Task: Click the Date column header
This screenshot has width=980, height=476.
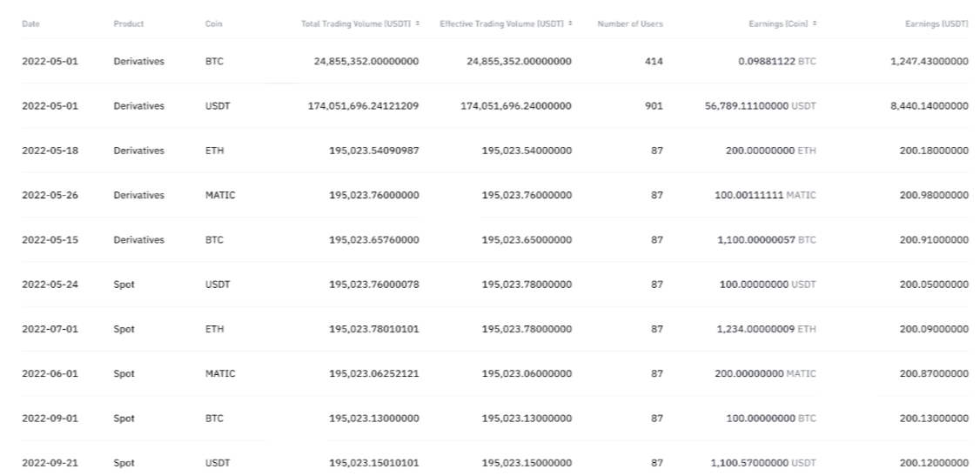Action: [x=30, y=23]
